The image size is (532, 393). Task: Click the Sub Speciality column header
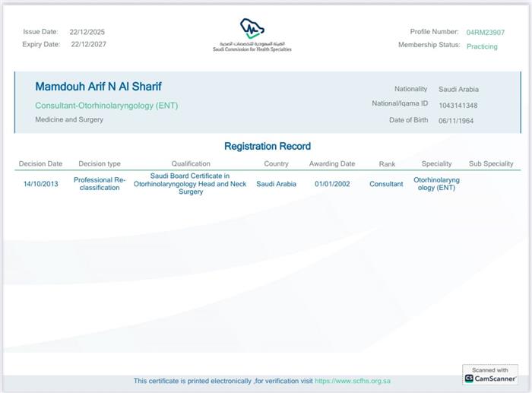click(491, 163)
